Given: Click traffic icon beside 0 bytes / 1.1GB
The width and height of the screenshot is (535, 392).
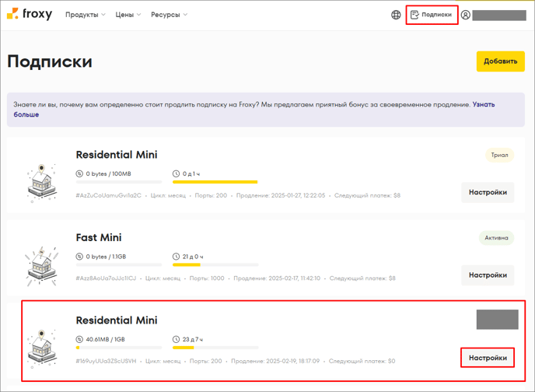Looking at the screenshot, I should [79, 257].
